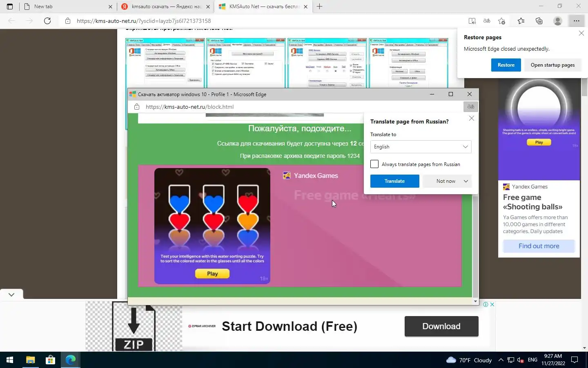Click the ENG language indicator

[x=532, y=360]
